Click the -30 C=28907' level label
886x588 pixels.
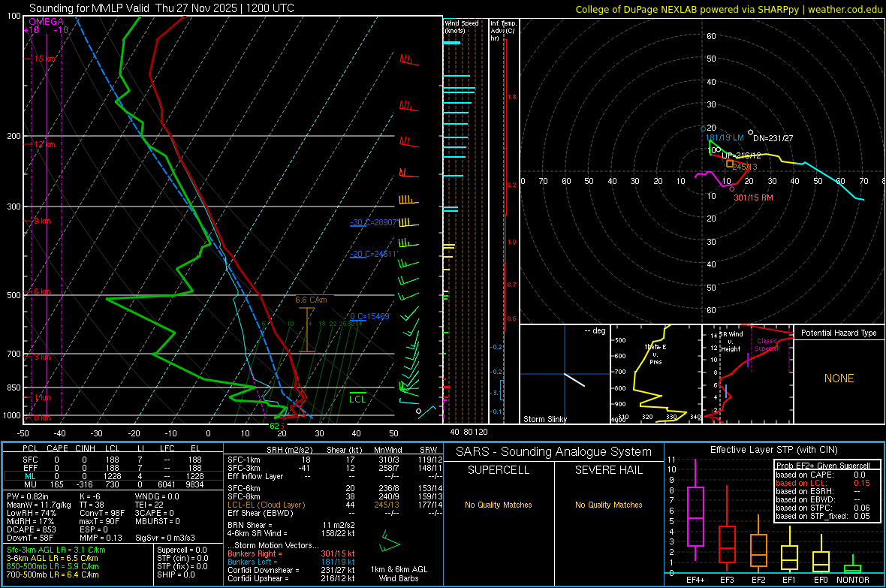[373, 222]
